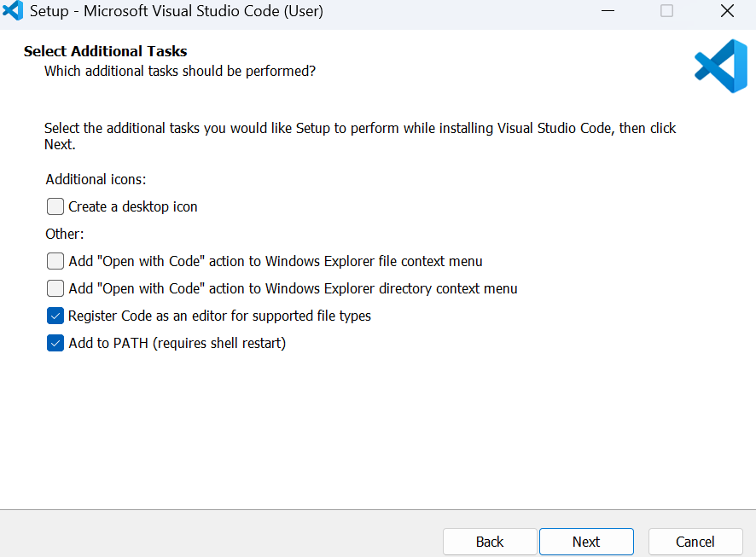Click the grayed-out maximize window button
The image size is (756, 557).
(666, 12)
